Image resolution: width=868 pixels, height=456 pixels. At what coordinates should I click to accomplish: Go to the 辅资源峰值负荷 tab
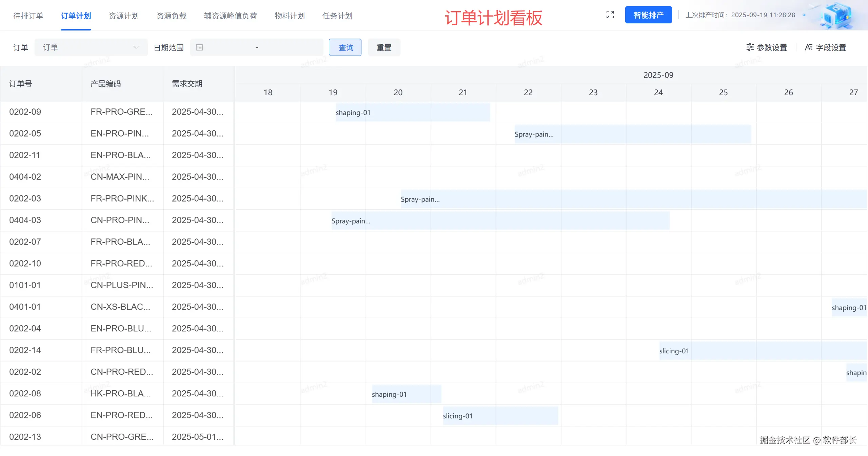pyautogui.click(x=230, y=16)
